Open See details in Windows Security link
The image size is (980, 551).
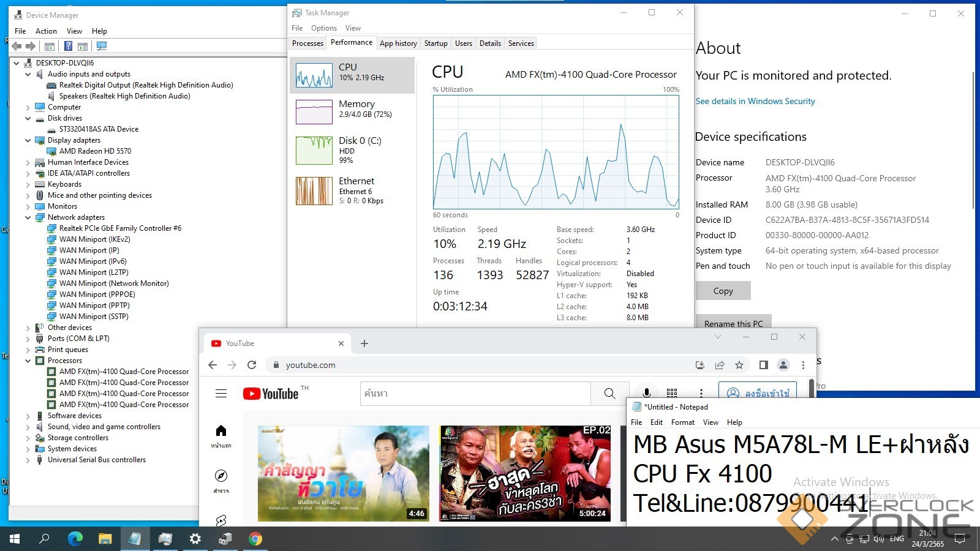[755, 102]
